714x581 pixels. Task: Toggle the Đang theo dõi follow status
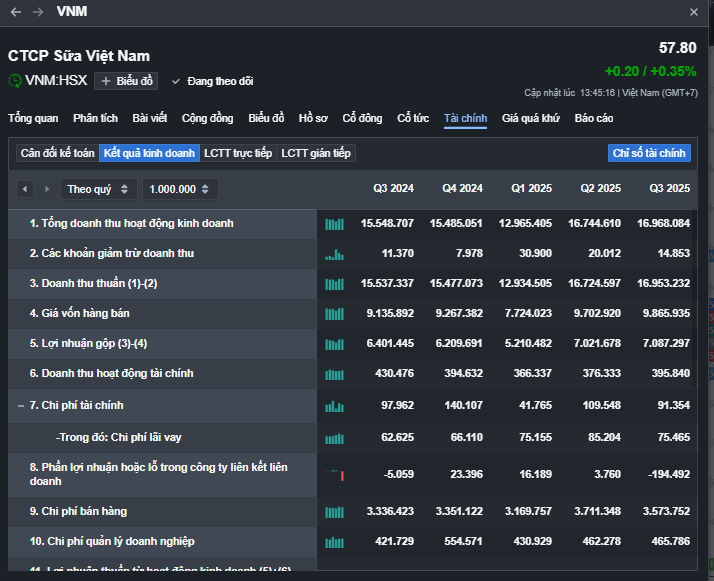[212, 81]
